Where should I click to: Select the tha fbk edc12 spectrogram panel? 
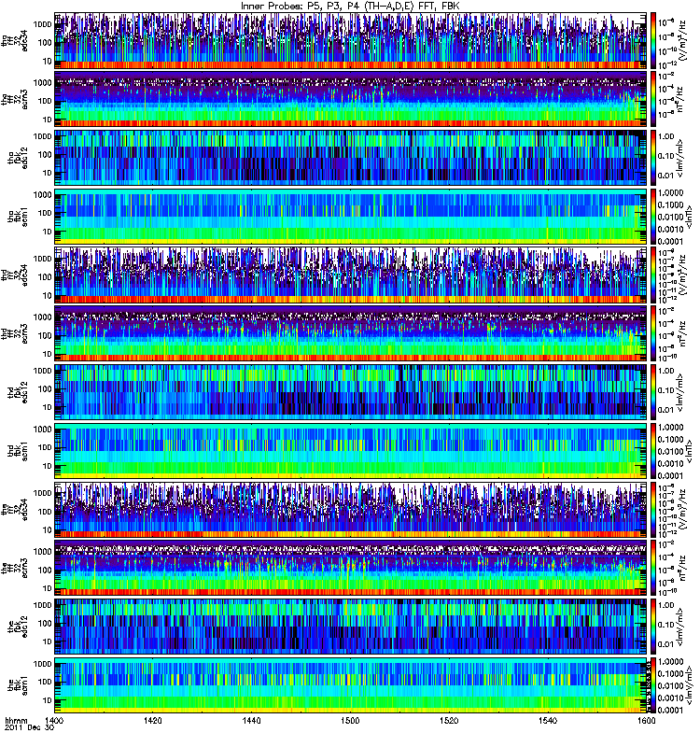(x=351, y=158)
